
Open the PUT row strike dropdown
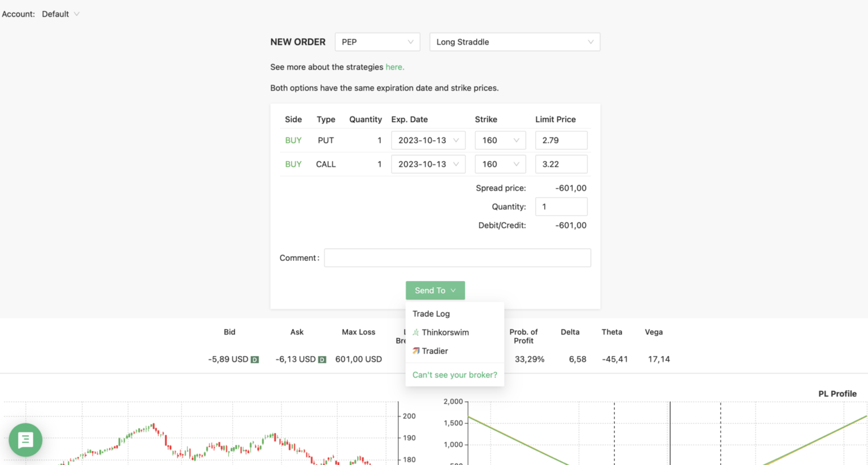[x=501, y=140]
